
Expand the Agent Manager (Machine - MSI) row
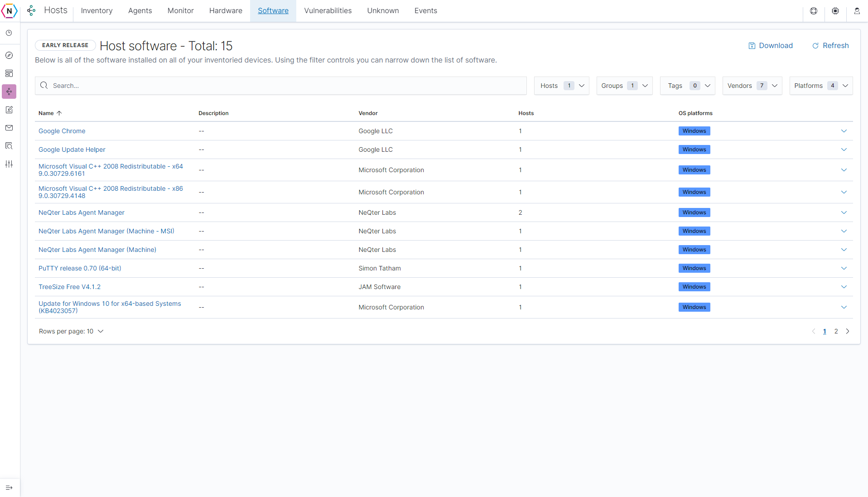[844, 231]
